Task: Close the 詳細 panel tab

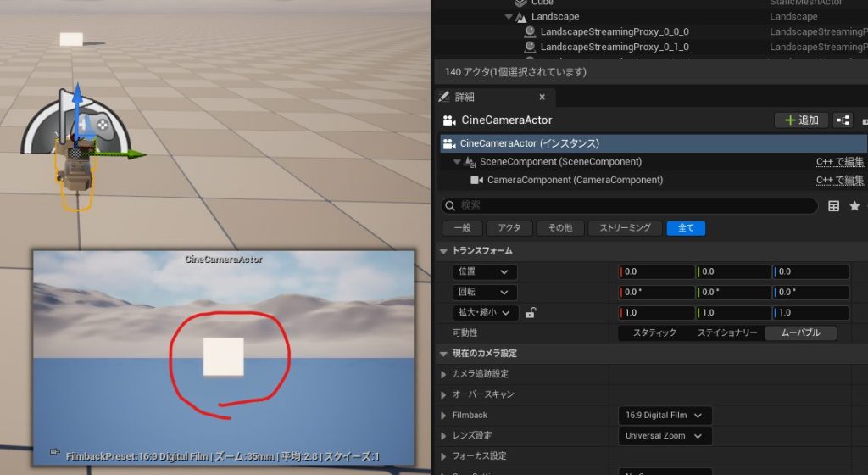Action: pos(542,97)
